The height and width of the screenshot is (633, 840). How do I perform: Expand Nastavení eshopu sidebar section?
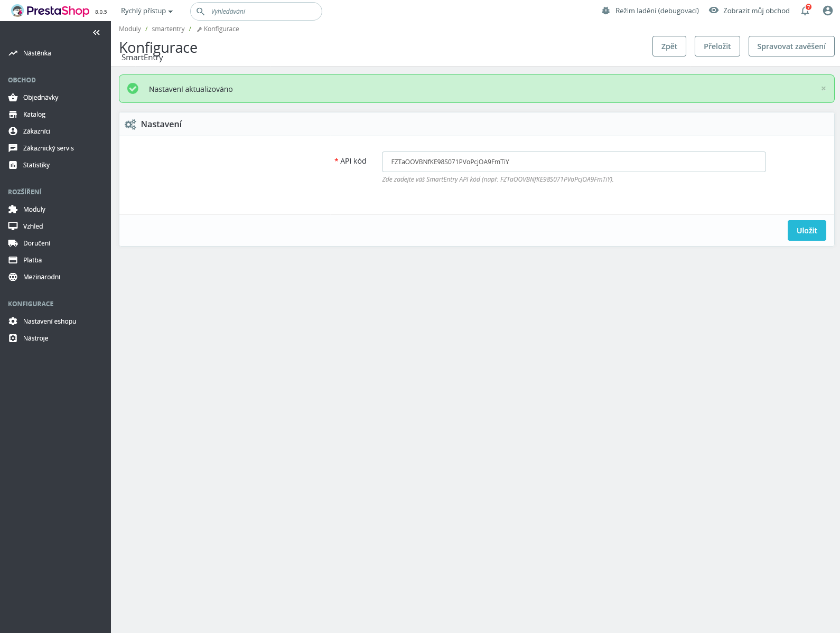(50, 322)
